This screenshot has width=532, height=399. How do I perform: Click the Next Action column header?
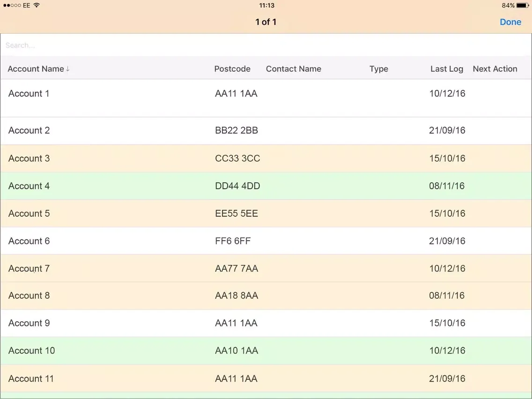point(495,69)
